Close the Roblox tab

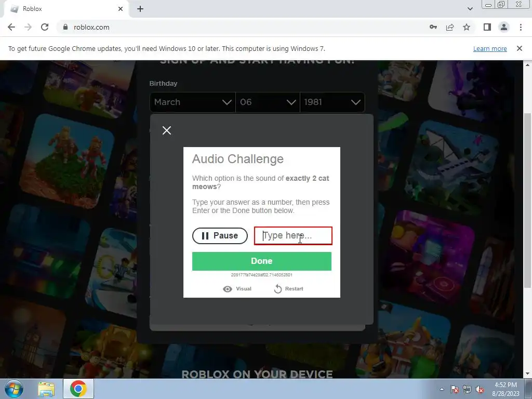pyautogui.click(x=121, y=9)
